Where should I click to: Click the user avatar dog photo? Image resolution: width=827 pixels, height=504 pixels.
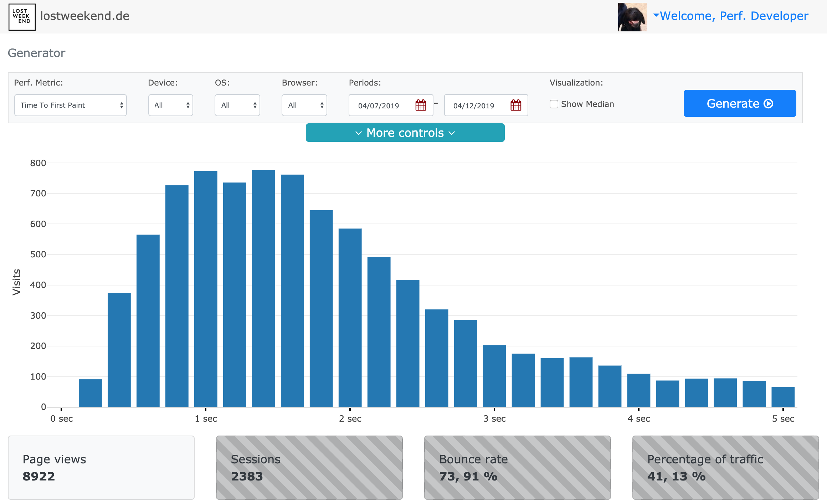[x=632, y=17]
